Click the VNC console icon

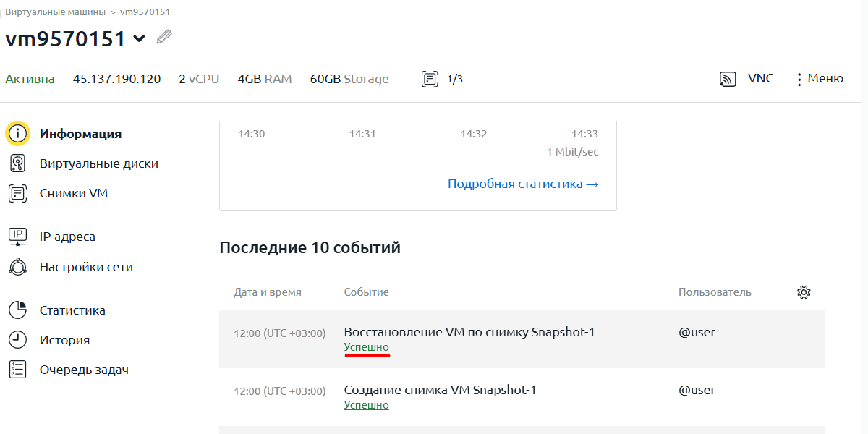tap(728, 79)
